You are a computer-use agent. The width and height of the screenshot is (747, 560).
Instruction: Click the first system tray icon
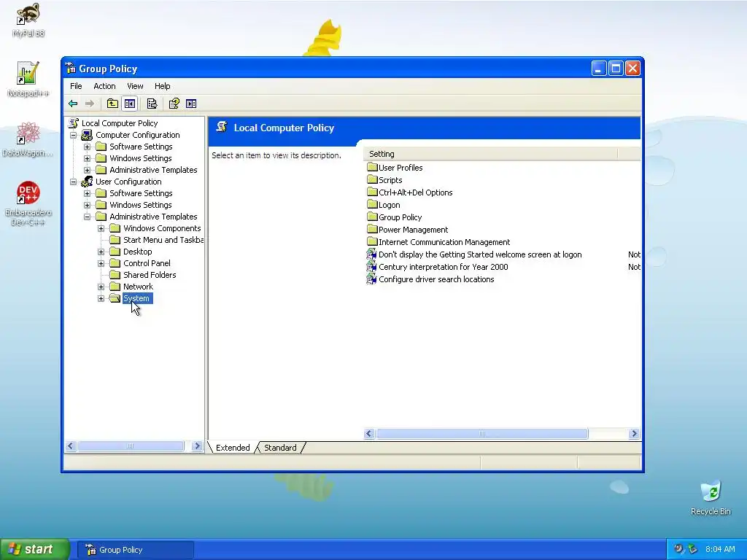[x=678, y=549]
